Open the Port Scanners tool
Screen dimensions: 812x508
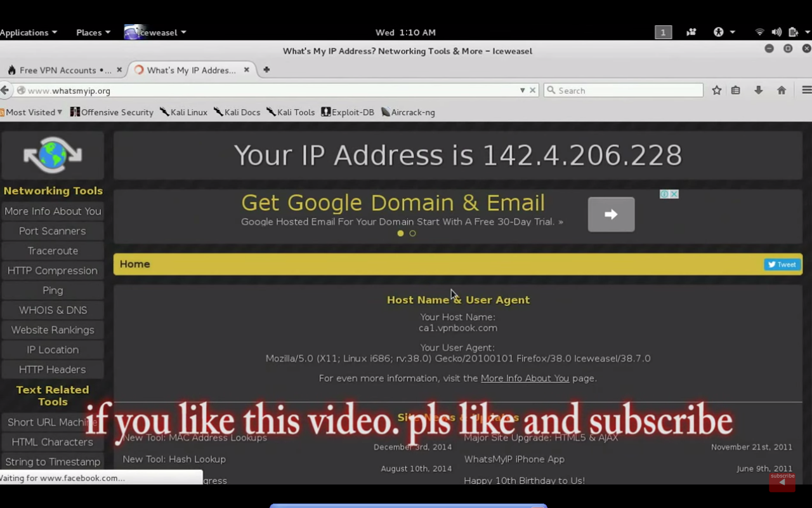pos(53,231)
